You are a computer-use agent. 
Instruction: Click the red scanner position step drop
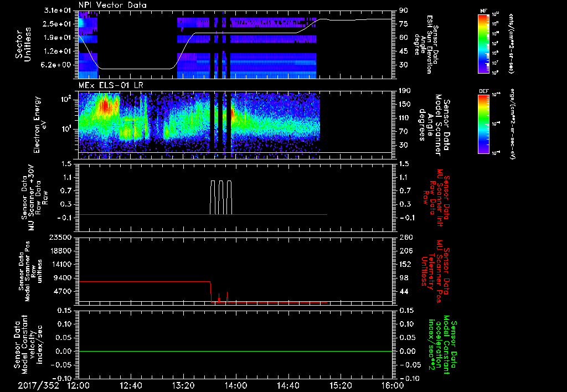pyautogui.click(x=211, y=291)
